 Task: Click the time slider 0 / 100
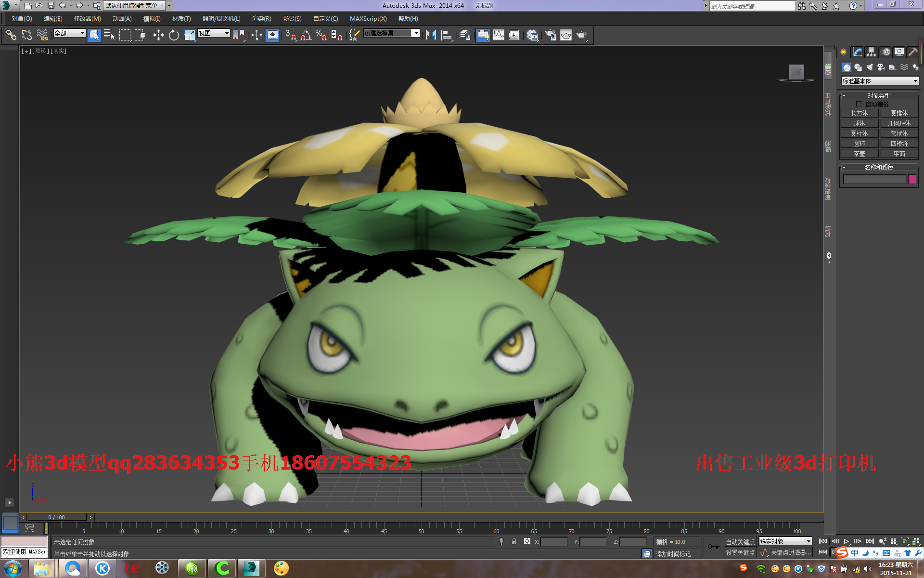[57, 517]
